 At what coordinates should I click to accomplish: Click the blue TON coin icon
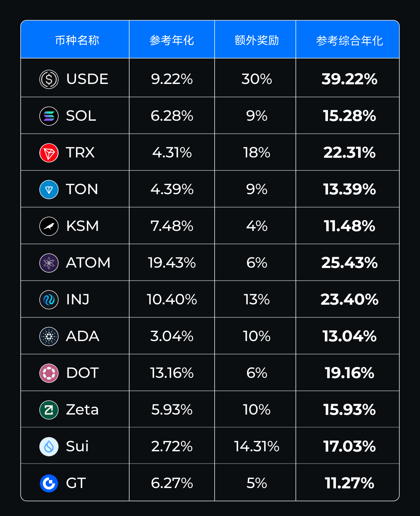click(x=49, y=189)
